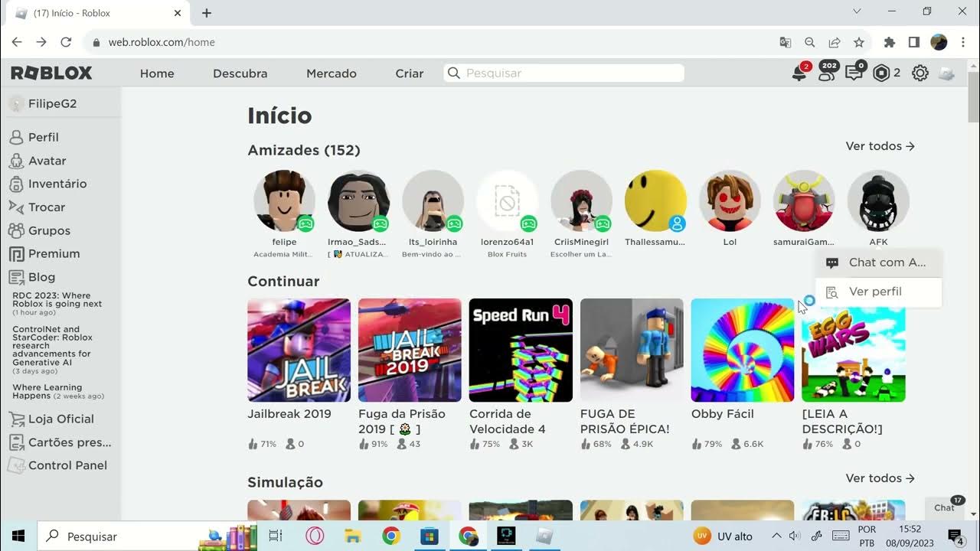The image size is (980, 551).
Task: Show hidden system tray icons
Action: (776, 536)
